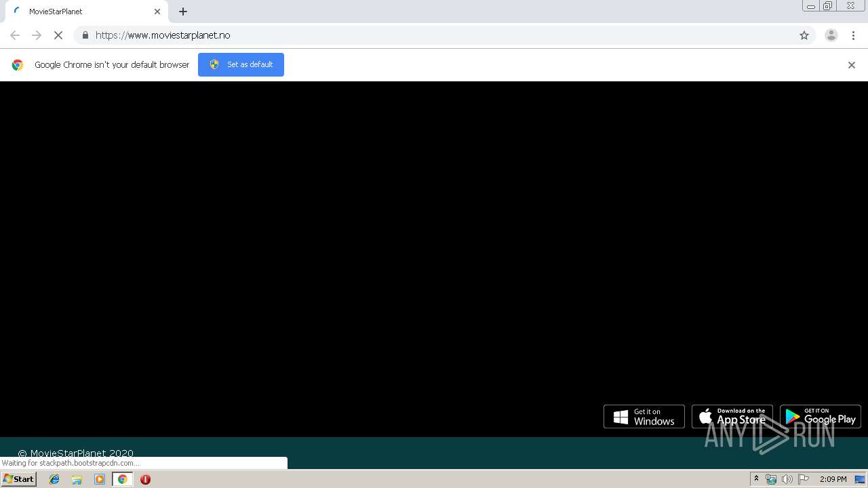This screenshot has height=488, width=868.
Task: Get it on Google Play badge
Action: 821,417
